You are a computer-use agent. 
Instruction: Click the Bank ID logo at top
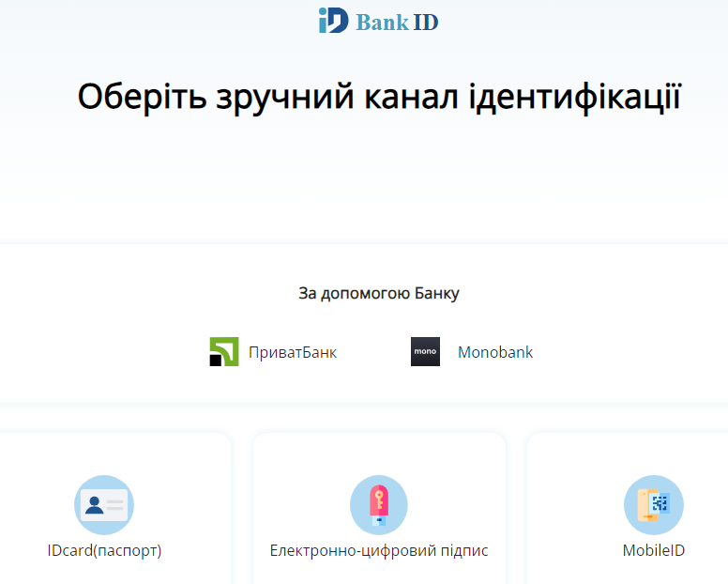(x=378, y=21)
